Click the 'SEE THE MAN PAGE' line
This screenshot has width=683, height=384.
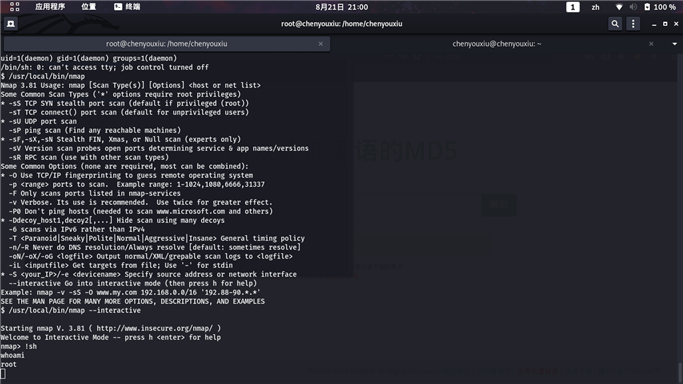point(132,301)
